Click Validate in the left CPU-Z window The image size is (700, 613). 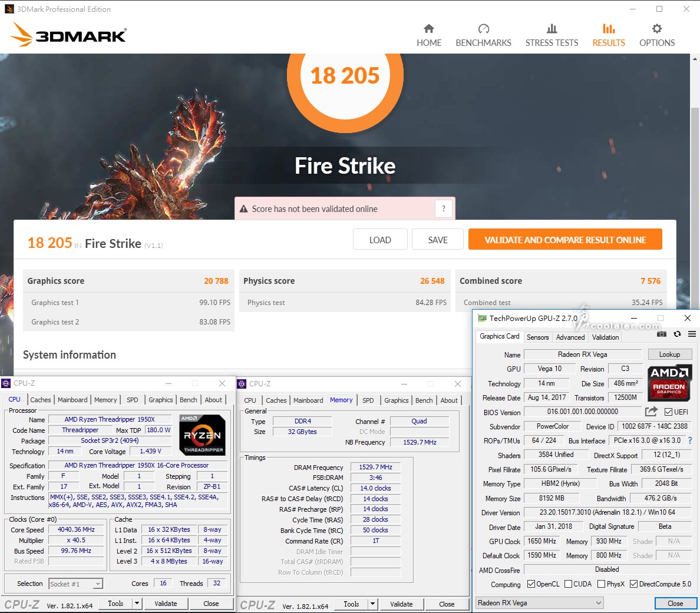click(x=166, y=604)
